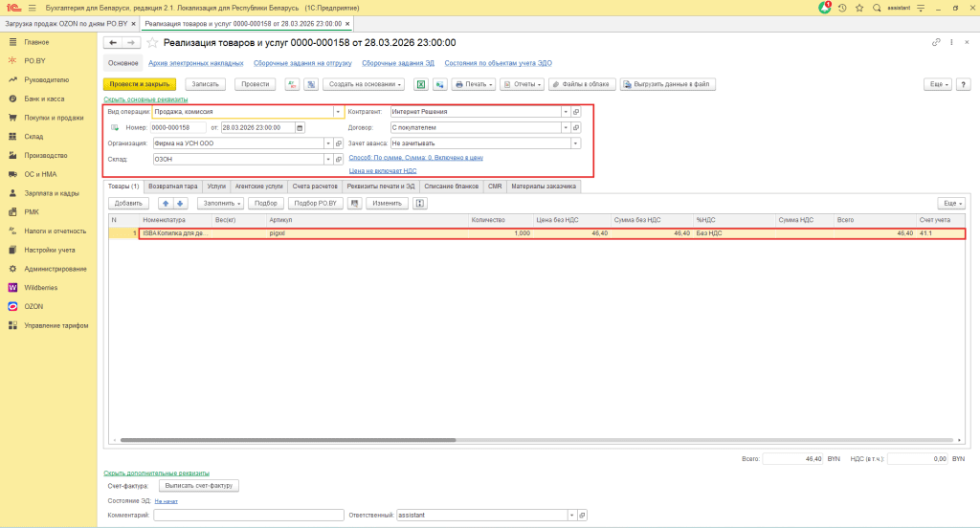Open the hamburger main menu icon
This screenshot has height=528, width=980.
32,8
